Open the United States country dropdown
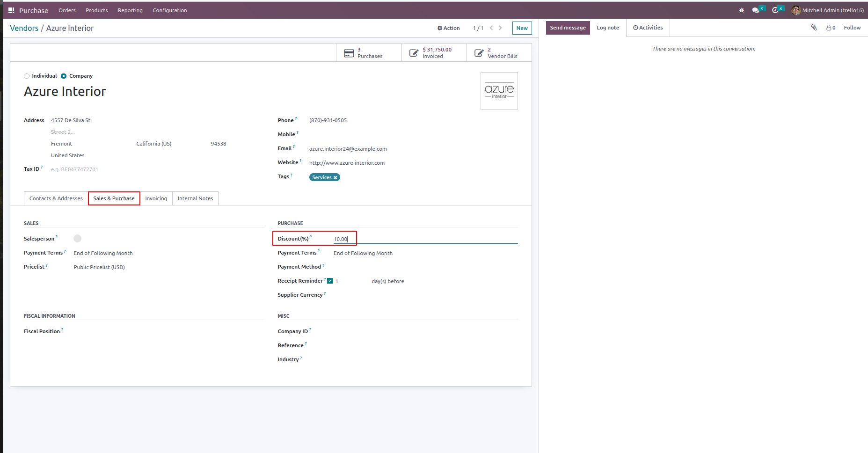 point(157,155)
